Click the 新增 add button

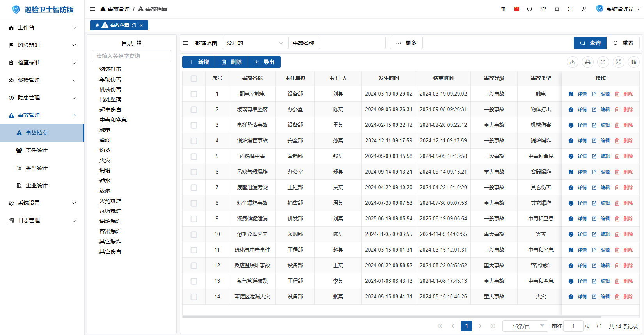[x=199, y=62]
